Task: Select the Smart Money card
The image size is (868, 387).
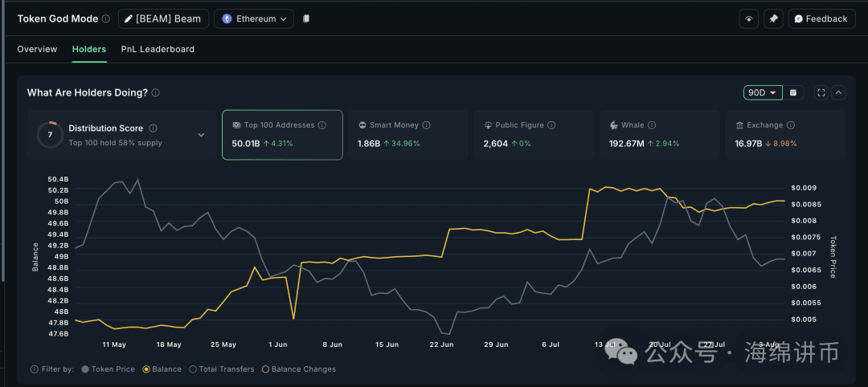Action: [408, 135]
